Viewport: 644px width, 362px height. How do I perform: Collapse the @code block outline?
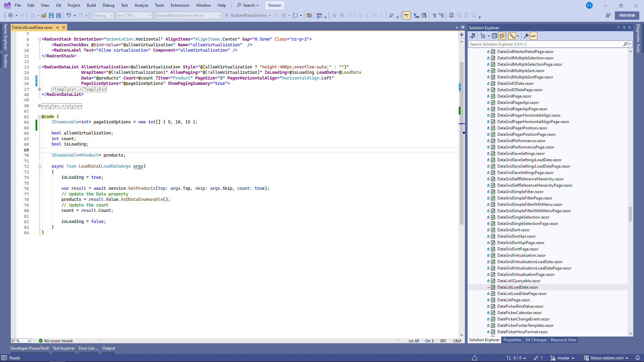pyautogui.click(x=40, y=117)
